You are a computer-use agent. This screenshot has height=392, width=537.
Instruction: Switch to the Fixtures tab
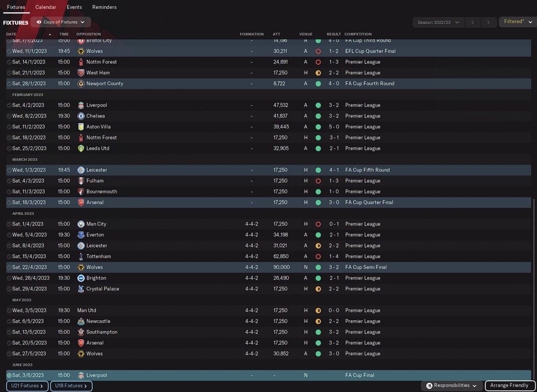(x=16, y=7)
